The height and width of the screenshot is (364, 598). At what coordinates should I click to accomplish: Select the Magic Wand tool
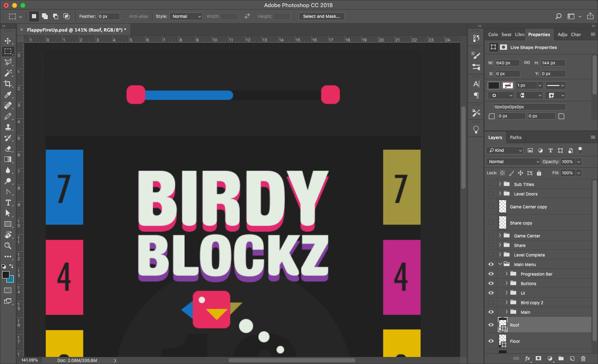click(8, 73)
